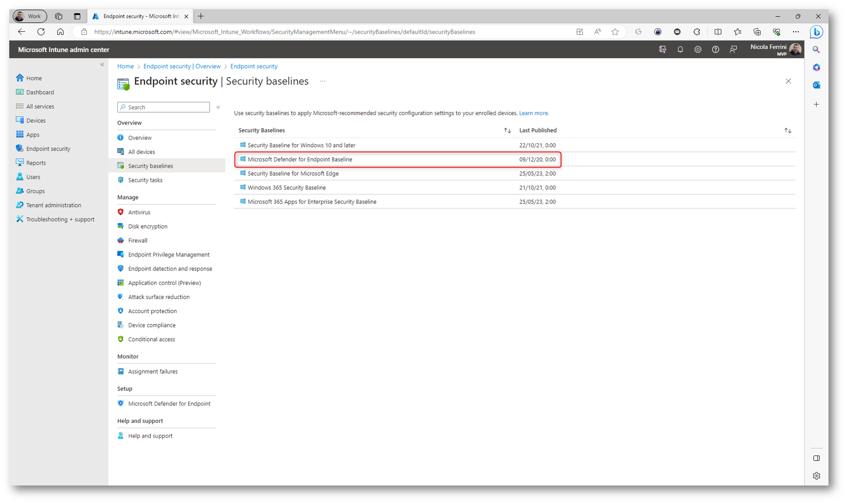Viewport: 847px width, 504px height.
Task: Open All services in the sidebar
Action: (x=40, y=106)
